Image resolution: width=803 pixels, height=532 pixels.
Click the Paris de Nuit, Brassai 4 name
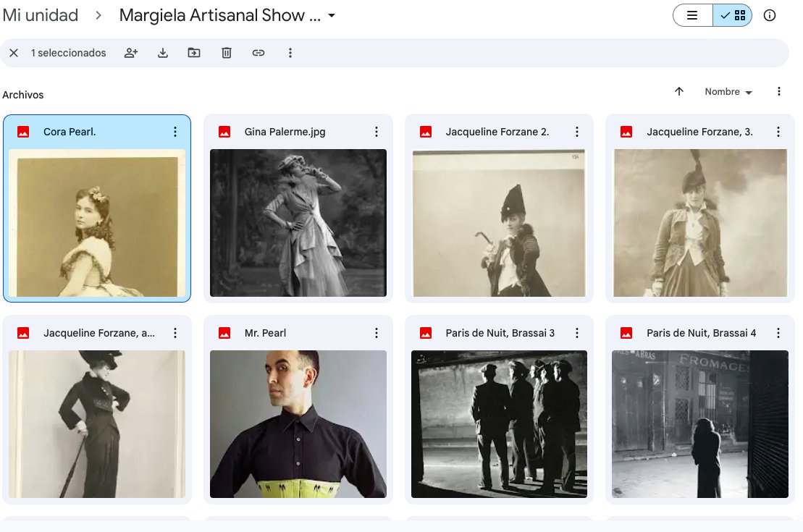click(x=701, y=333)
